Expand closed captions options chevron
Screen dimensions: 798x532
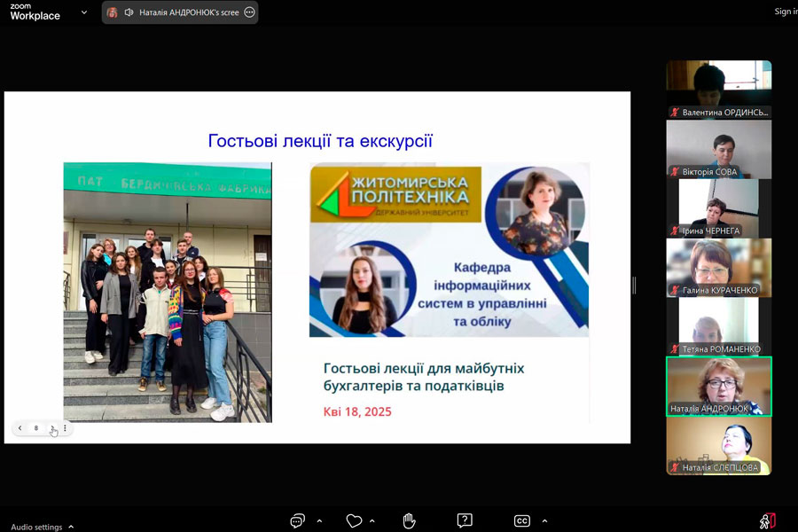click(x=544, y=521)
